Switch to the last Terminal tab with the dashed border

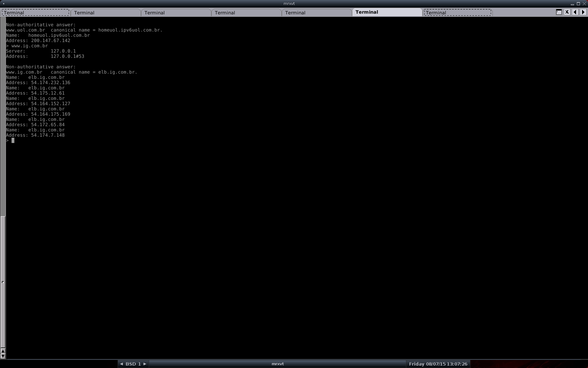coord(458,13)
